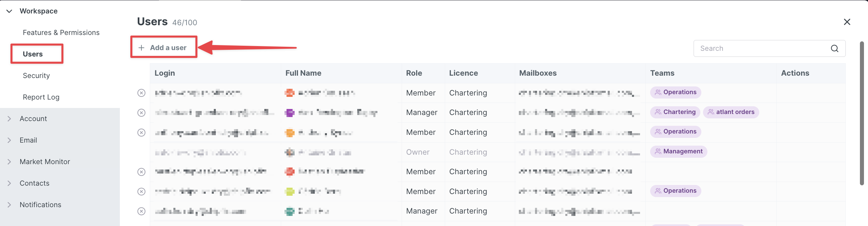Click the remove icon on second user row
Viewport: 868px width, 226px height.
point(141,112)
